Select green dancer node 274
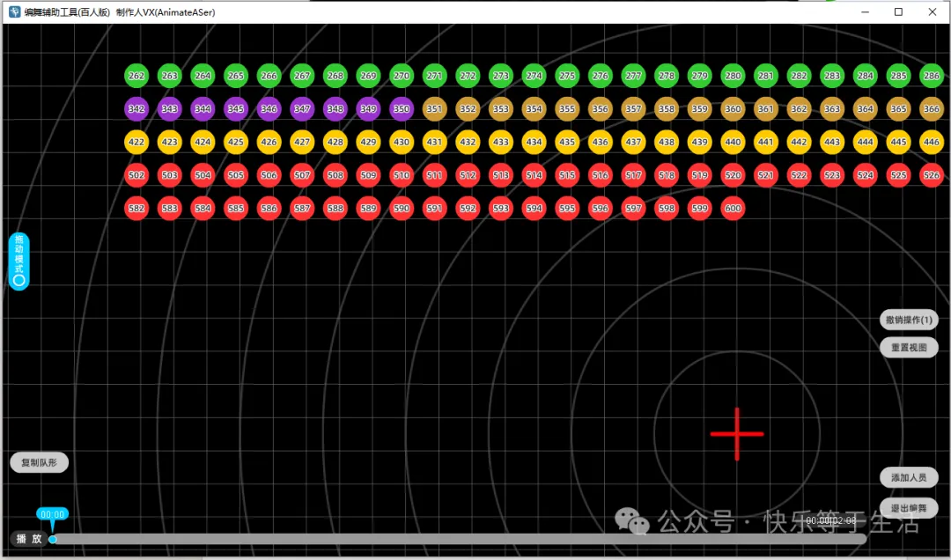This screenshot has width=951, height=560. coord(534,76)
